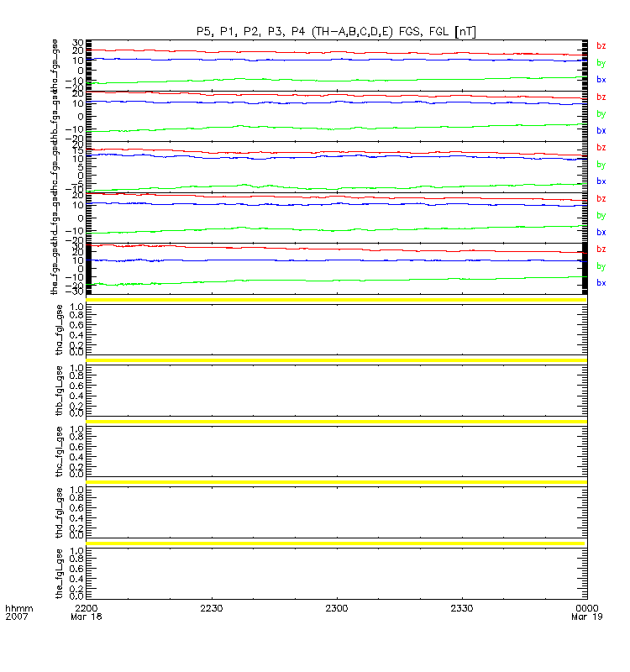Click red bz trace in tha_fgs_gse panel

(337, 52)
